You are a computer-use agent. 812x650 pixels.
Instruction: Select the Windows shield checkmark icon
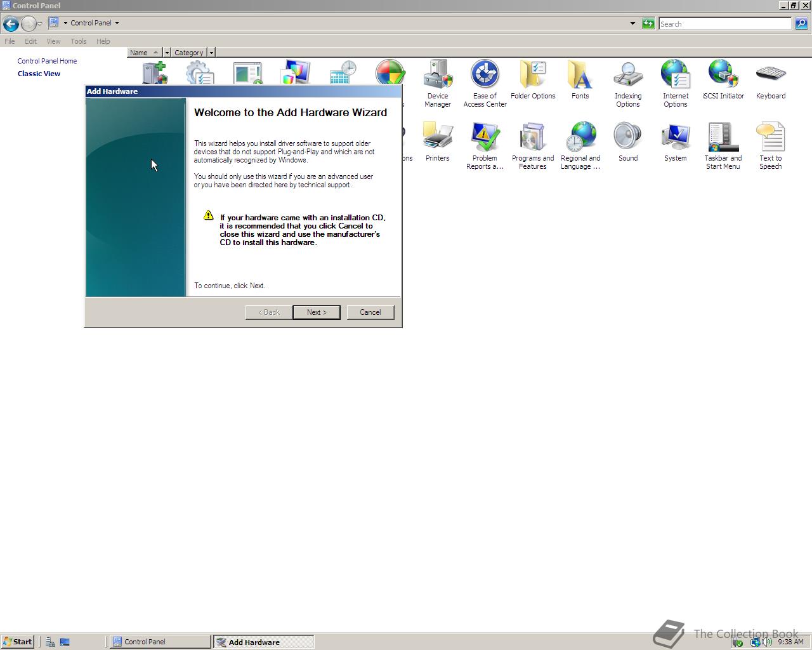coord(390,72)
